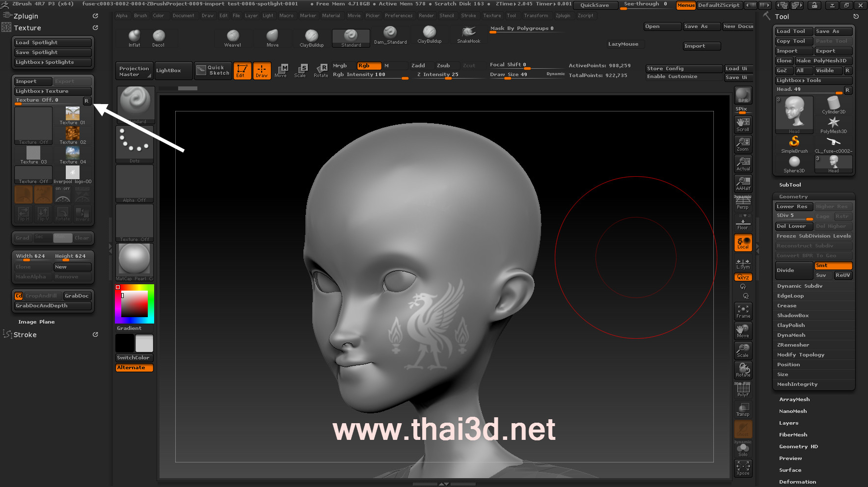Click the BPR render icon
Screen dimensions: 868x487
743,95
